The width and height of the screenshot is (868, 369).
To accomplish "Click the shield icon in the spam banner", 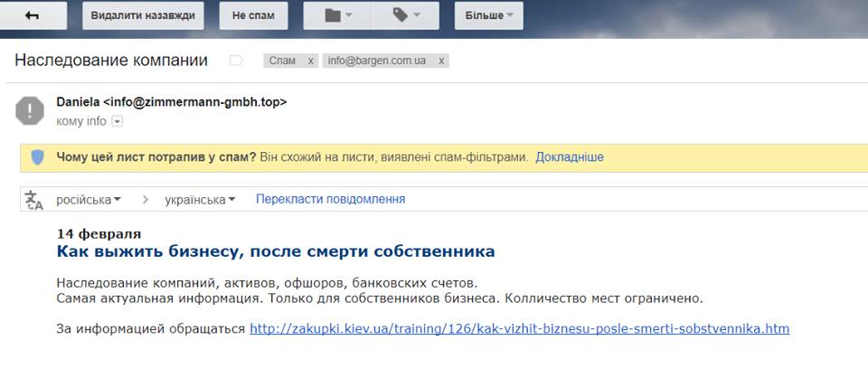I will click(37, 157).
